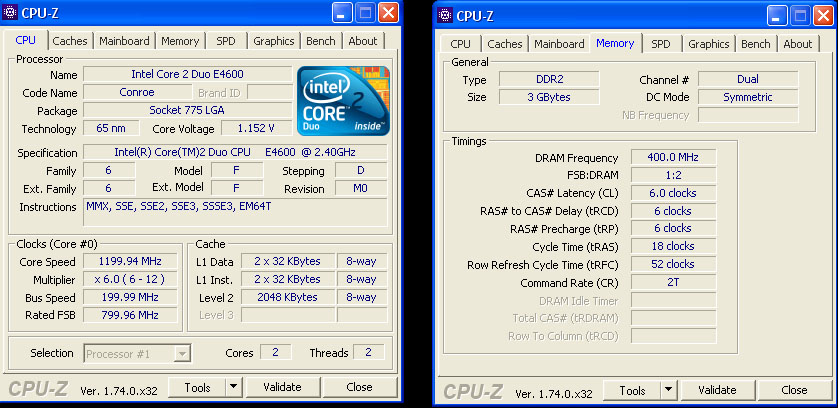Click Tools button in left window

pos(197,387)
